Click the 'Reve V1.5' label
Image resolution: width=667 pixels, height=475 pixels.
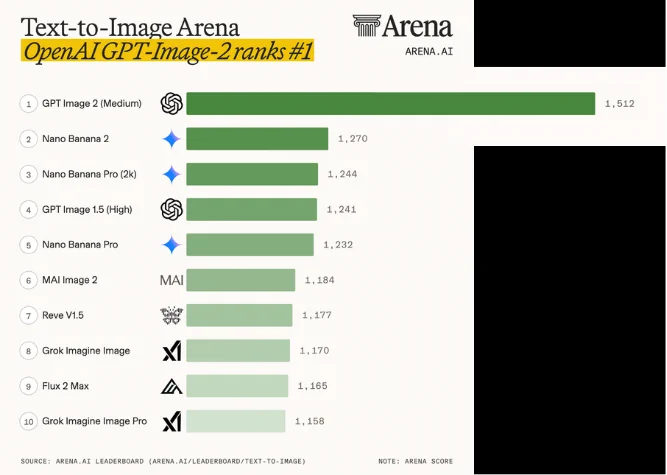coord(63,315)
